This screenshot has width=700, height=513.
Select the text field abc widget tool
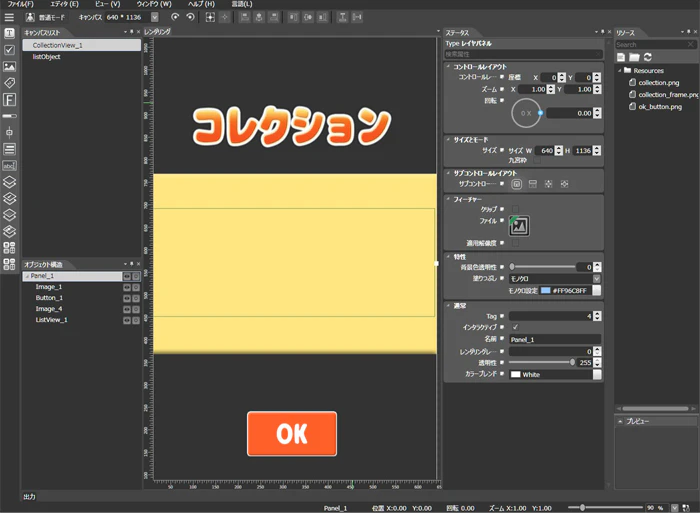[9, 165]
